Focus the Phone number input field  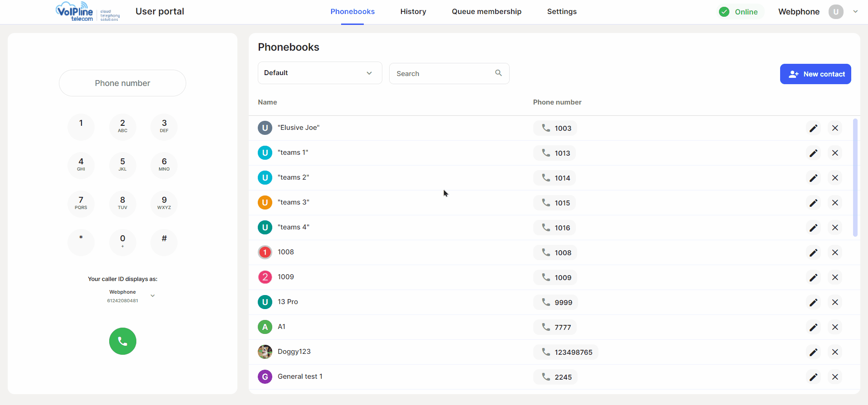click(x=122, y=83)
